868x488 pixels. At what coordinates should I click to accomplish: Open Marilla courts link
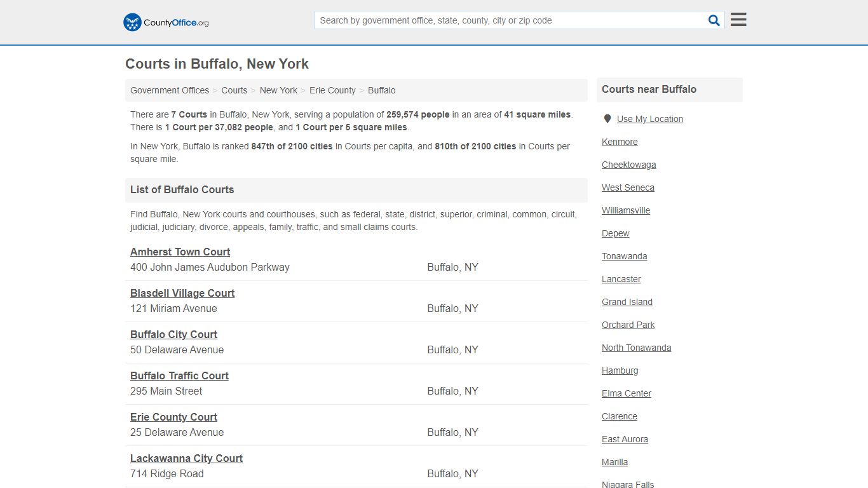tap(614, 462)
